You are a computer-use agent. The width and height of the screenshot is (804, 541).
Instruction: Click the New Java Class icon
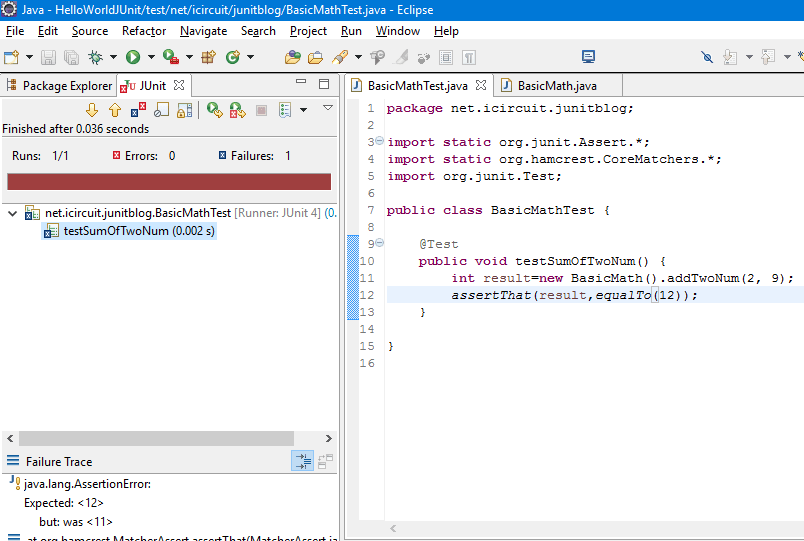(233, 57)
